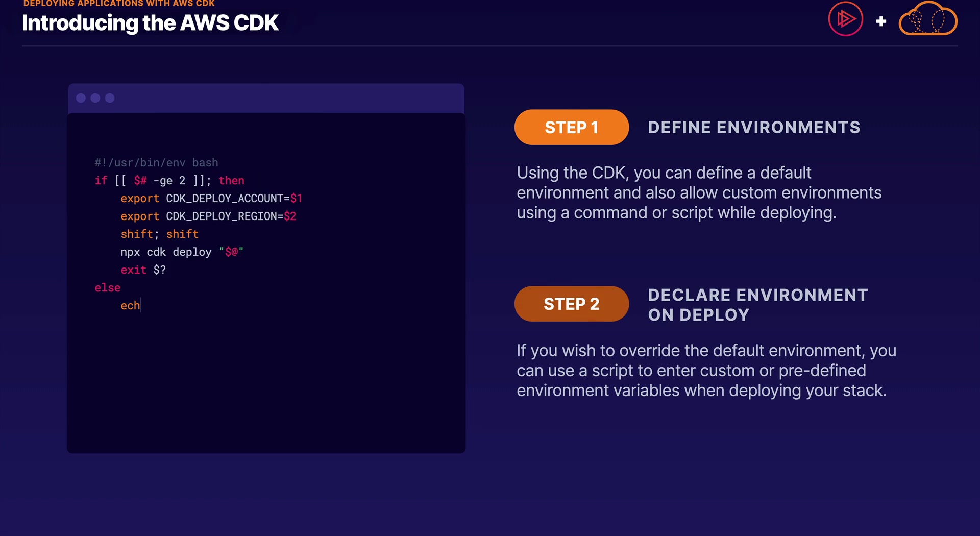The image size is (980, 536).
Task: Click the shebang line in the code
Action: (156, 163)
